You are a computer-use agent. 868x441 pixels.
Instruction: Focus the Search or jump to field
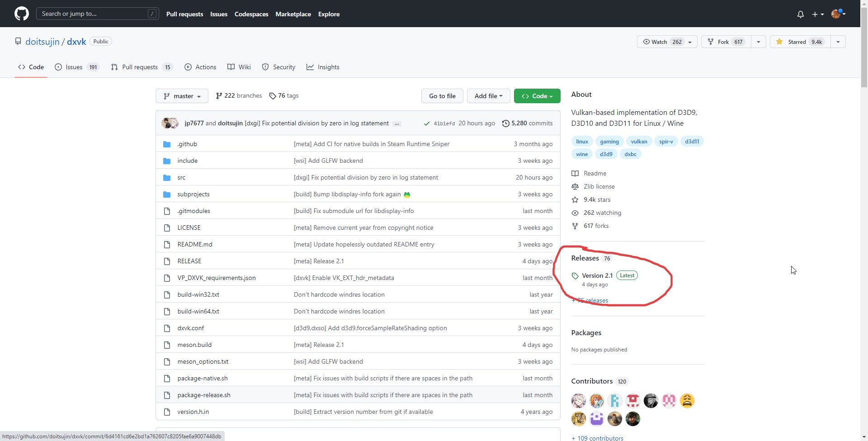click(98, 14)
